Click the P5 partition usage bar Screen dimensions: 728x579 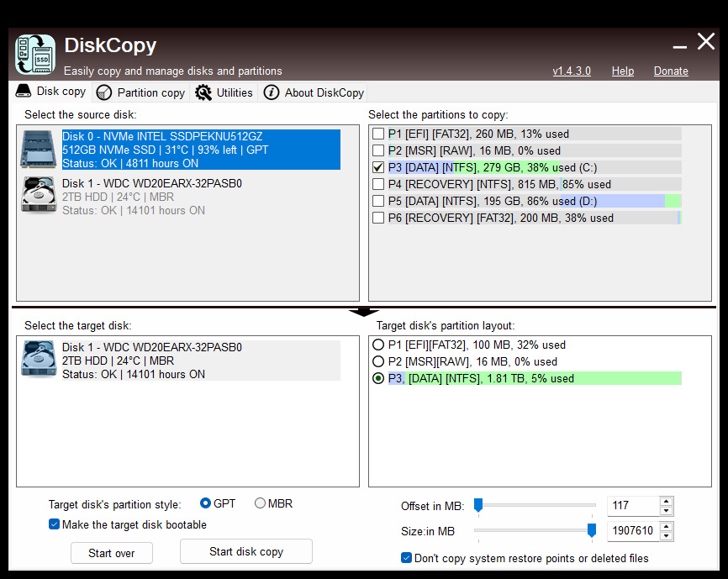coord(535,201)
